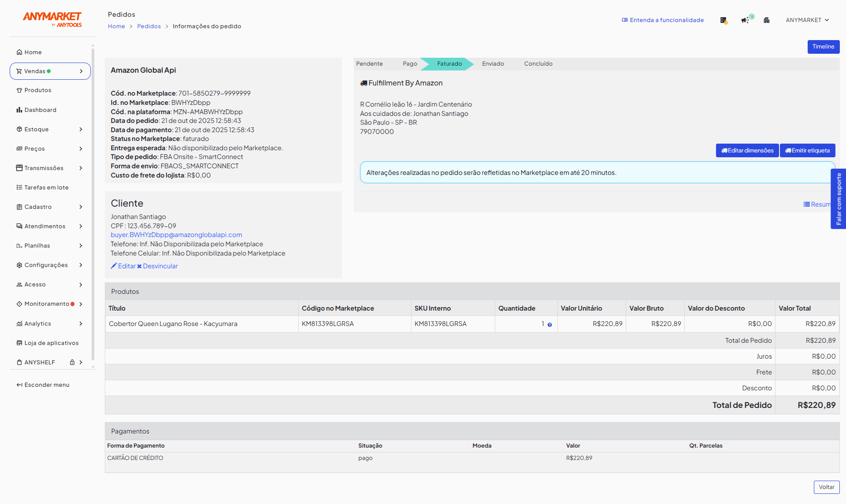Open Loja de aplicativos in sidebar
The width and height of the screenshot is (846, 504).
[51, 343]
